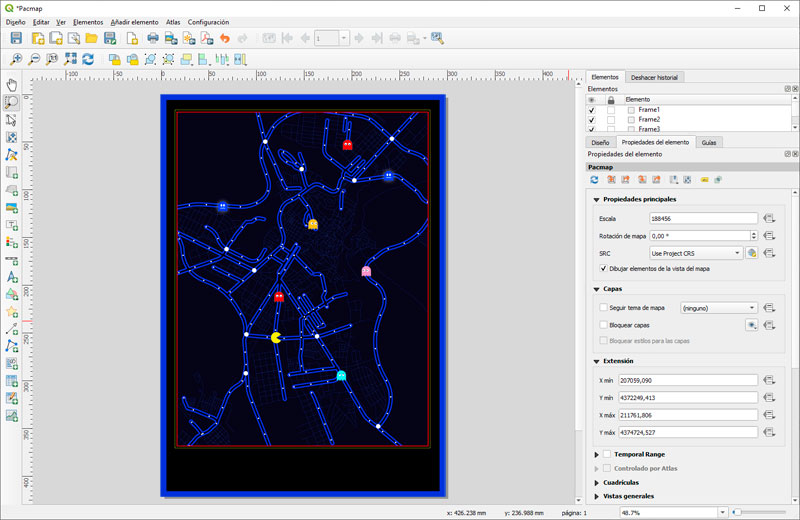
Task: Open the zoom level 48.7% dropdown
Action: [722, 512]
